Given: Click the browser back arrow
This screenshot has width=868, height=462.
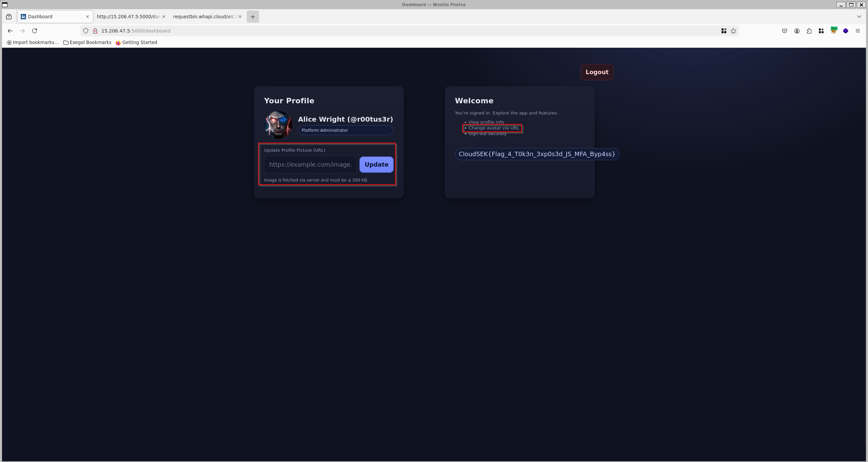Looking at the screenshot, I should click(10, 31).
